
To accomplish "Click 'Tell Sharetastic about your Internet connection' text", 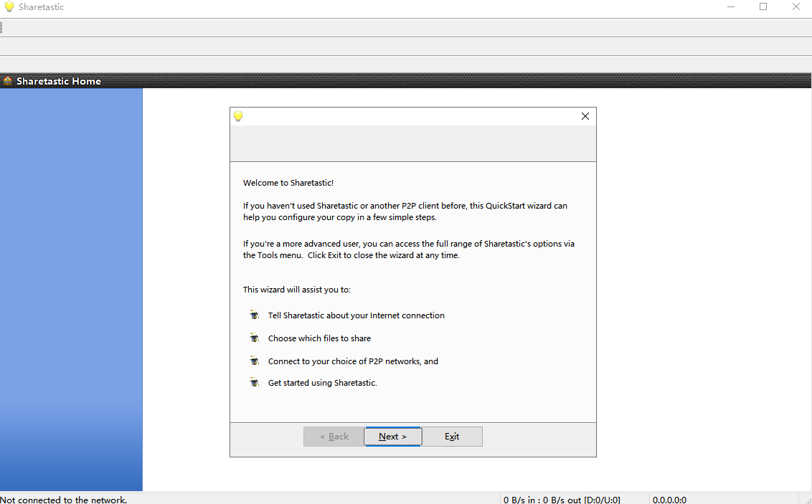I will pos(357,315).
